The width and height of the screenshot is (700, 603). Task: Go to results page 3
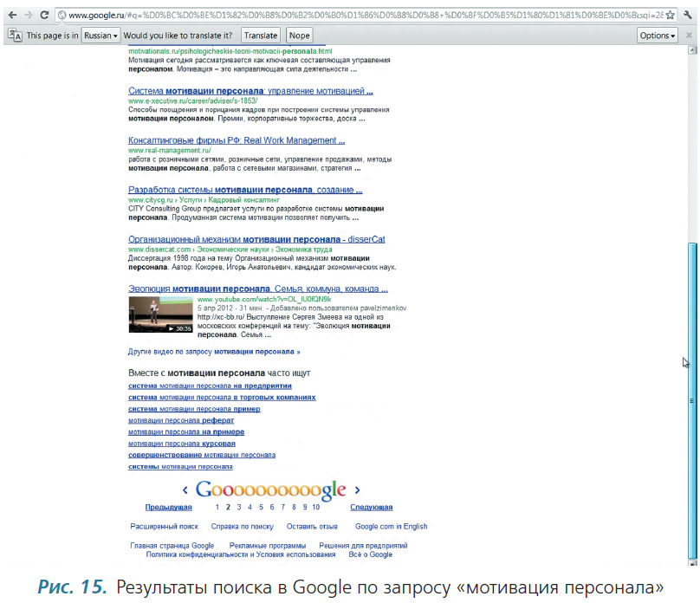pos(239,507)
